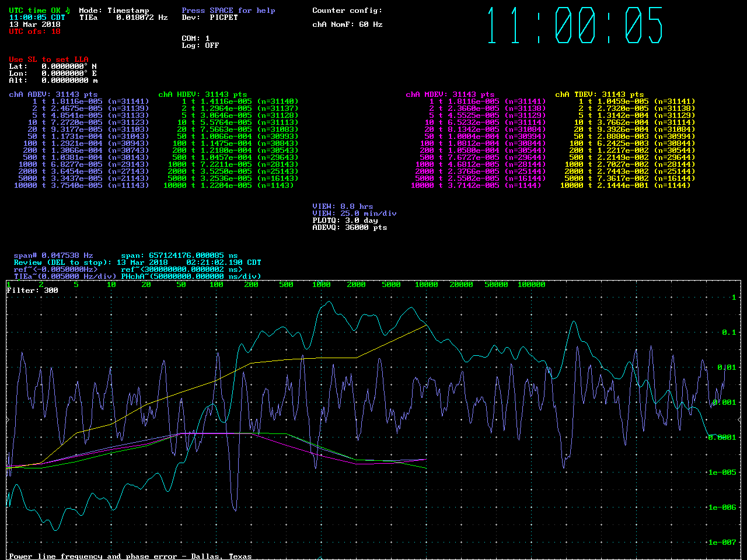The width and height of the screenshot is (747, 560).
Task: Click the 'ADEVQ: 36000 pts' setting
Action: click(x=350, y=228)
